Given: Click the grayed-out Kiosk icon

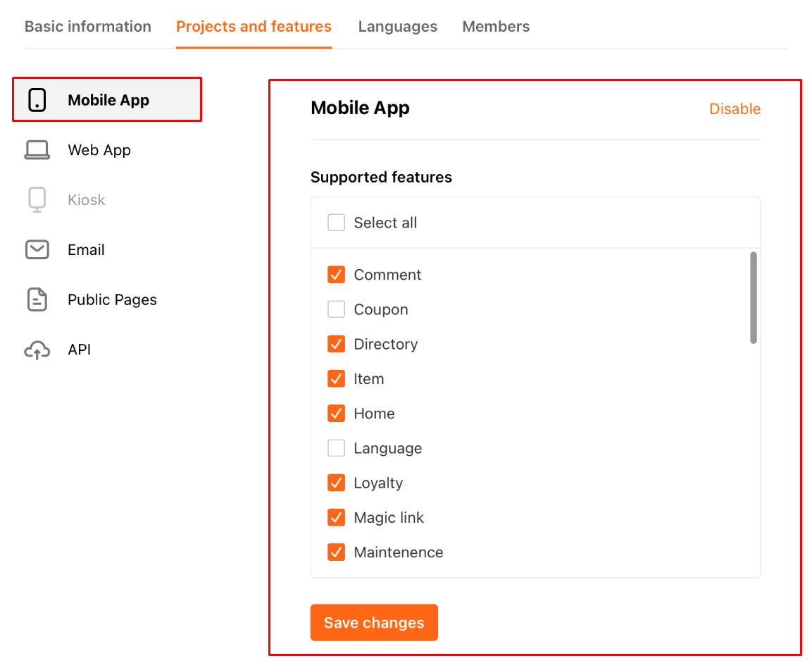Looking at the screenshot, I should click(37, 199).
